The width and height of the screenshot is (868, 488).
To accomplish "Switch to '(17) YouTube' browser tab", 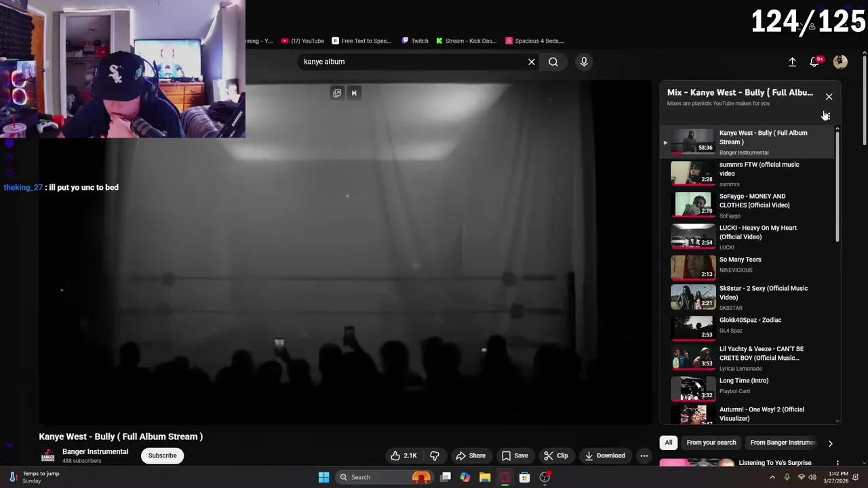I will point(303,41).
